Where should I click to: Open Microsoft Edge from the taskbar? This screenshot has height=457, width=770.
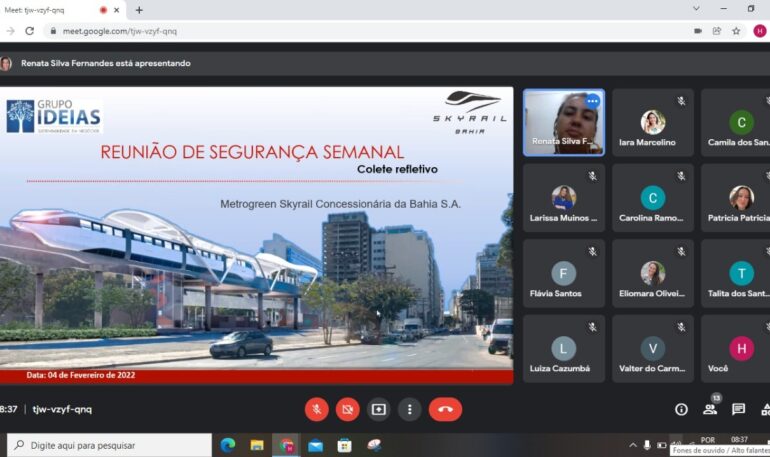click(x=227, y=445)
